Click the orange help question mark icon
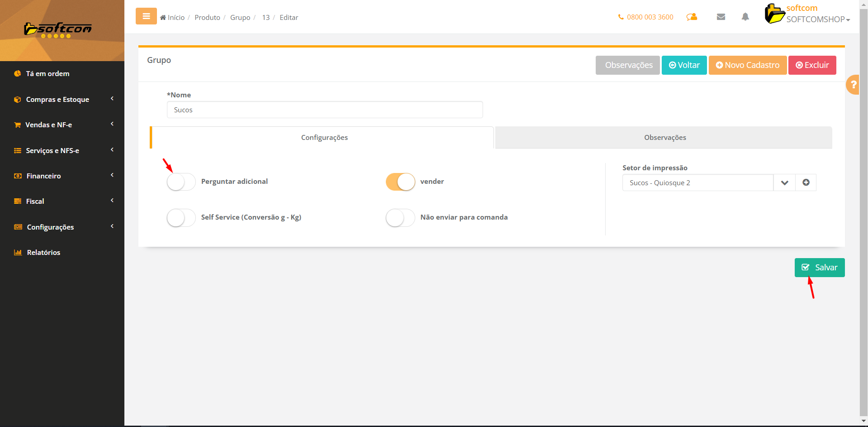The height and width of the screenshot is (427, 868). point(853,85)
